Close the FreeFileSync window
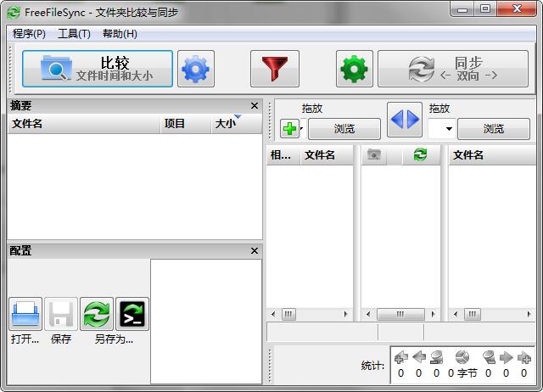Screen dimensions: 543x392 point(517,9)
